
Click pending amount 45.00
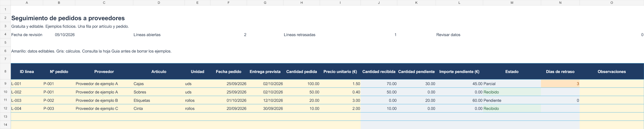pos(459,84)
